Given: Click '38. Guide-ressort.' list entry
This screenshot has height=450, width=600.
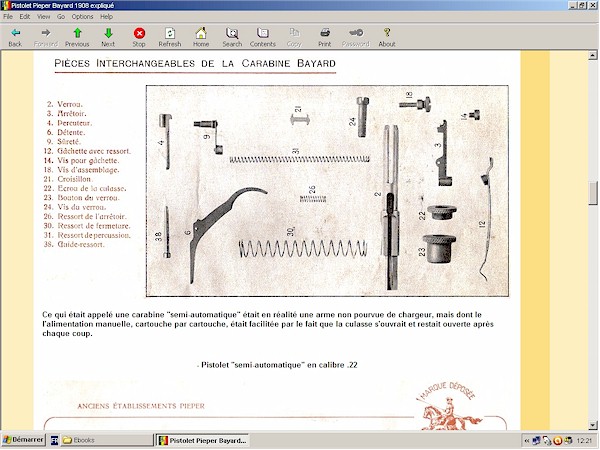Looking at the screenshot, I should (x=74, y=244).
